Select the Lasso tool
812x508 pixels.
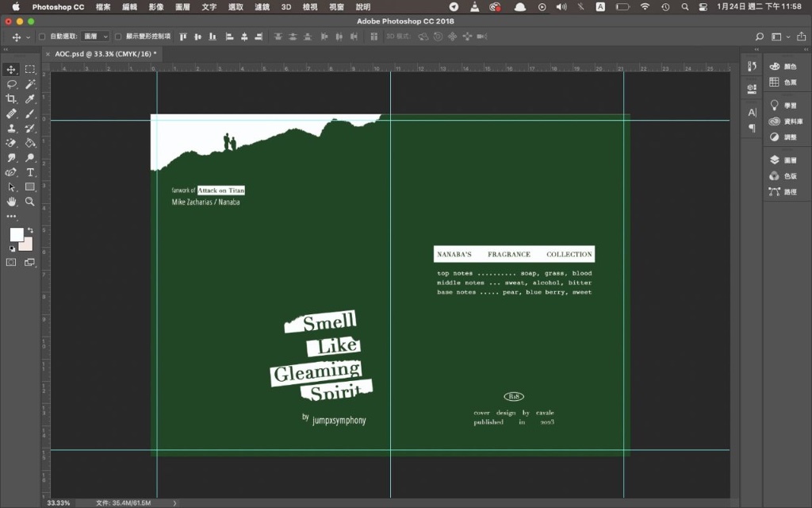pyautogui.click(x=11, y=84)
